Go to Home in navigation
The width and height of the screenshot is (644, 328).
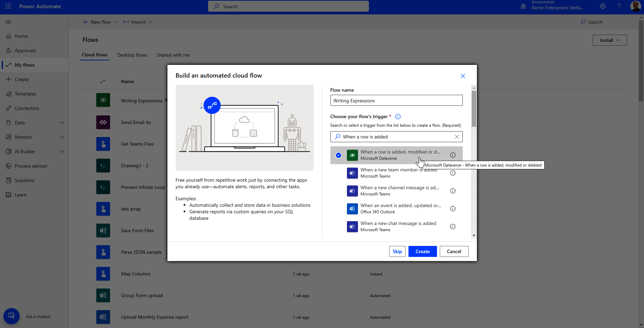click(34, 36)
